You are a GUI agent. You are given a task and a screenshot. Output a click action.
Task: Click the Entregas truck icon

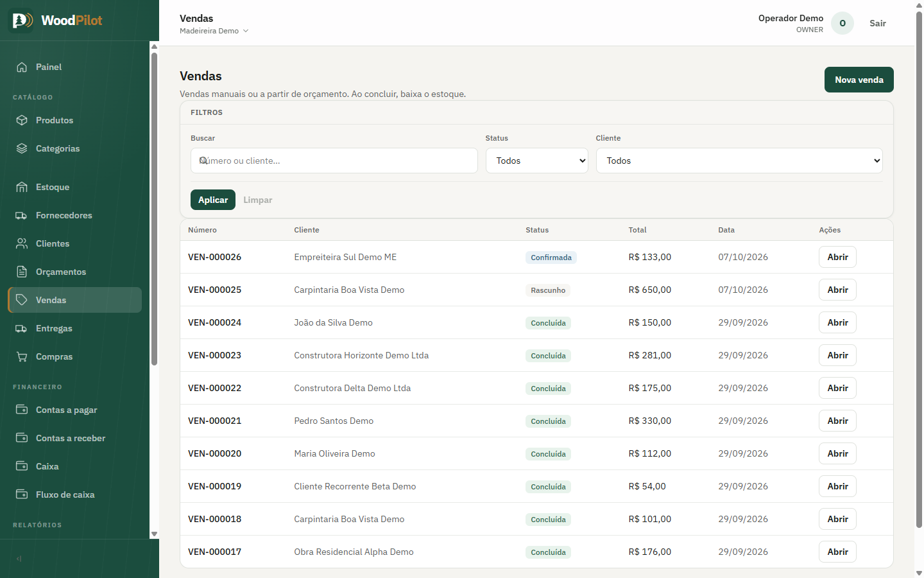point(22,328)
